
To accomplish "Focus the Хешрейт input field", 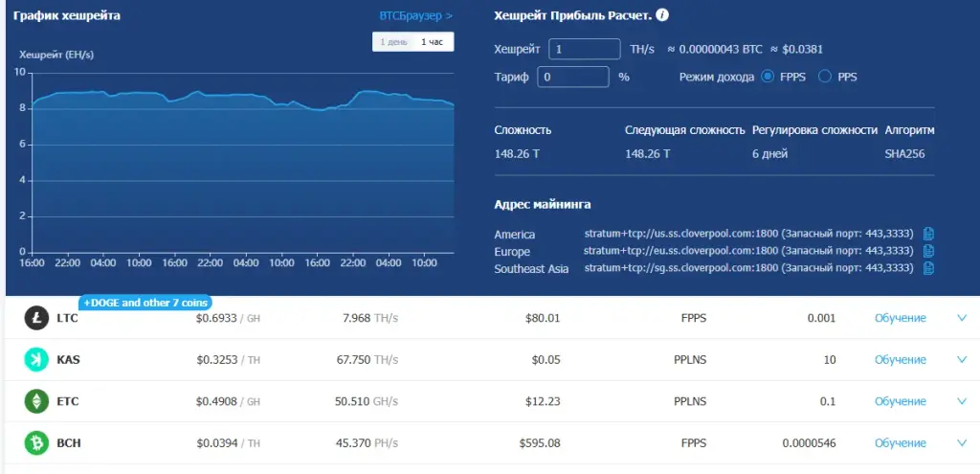I will pos(585,50).
